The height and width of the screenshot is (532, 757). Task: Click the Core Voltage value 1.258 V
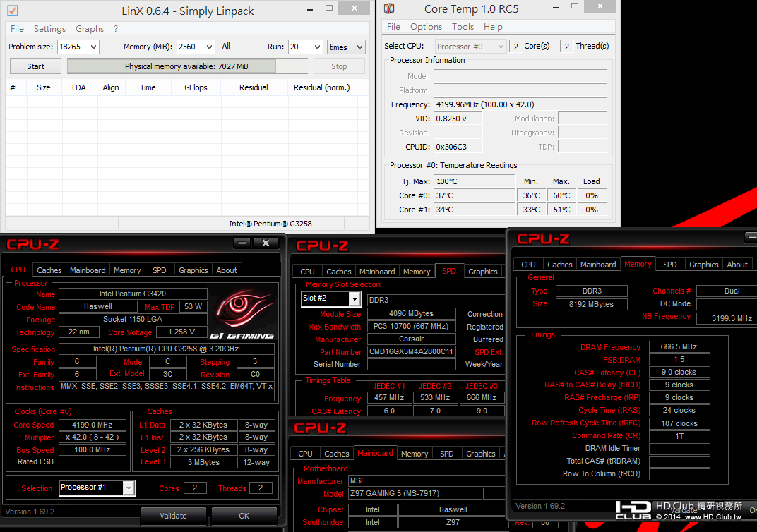pos(181,332)
